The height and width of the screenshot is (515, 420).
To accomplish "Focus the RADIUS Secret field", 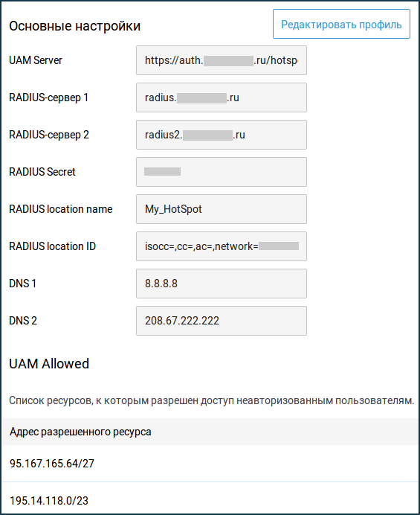I will [222, 172].
